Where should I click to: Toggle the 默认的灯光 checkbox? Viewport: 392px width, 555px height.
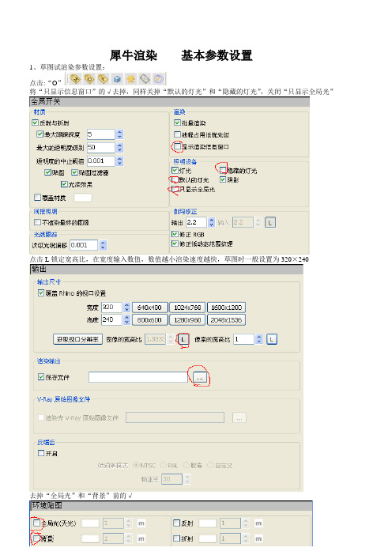pos(175,179)
